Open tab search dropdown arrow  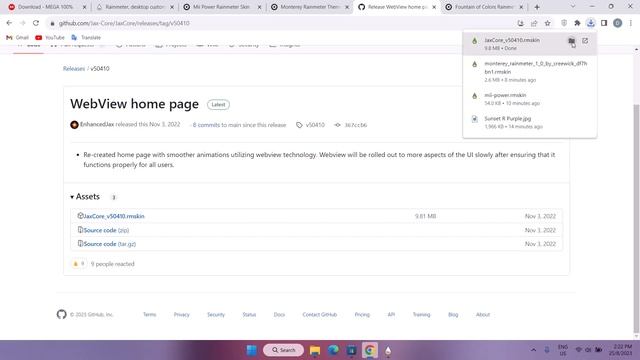(573, 7)
